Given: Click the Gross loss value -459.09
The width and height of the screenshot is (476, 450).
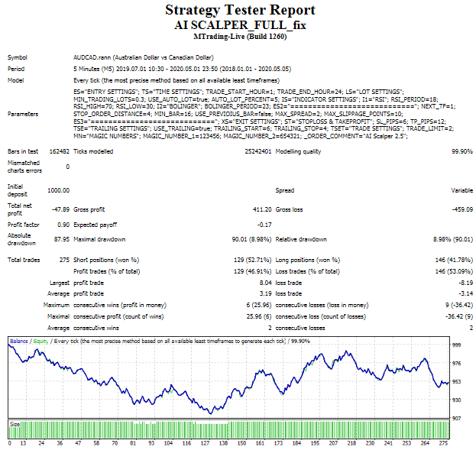Looking at the screenshot, I should point(462,209).
